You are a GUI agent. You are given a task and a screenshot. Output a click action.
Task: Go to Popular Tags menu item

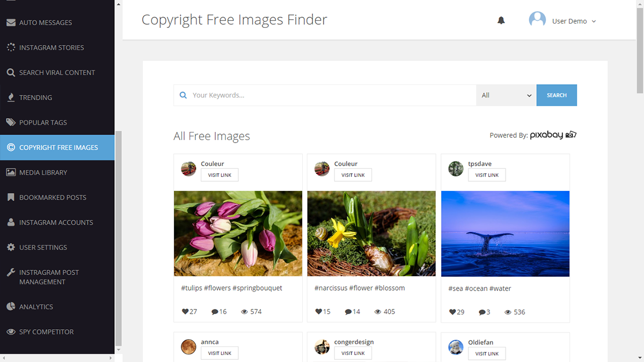click(43, 122)
